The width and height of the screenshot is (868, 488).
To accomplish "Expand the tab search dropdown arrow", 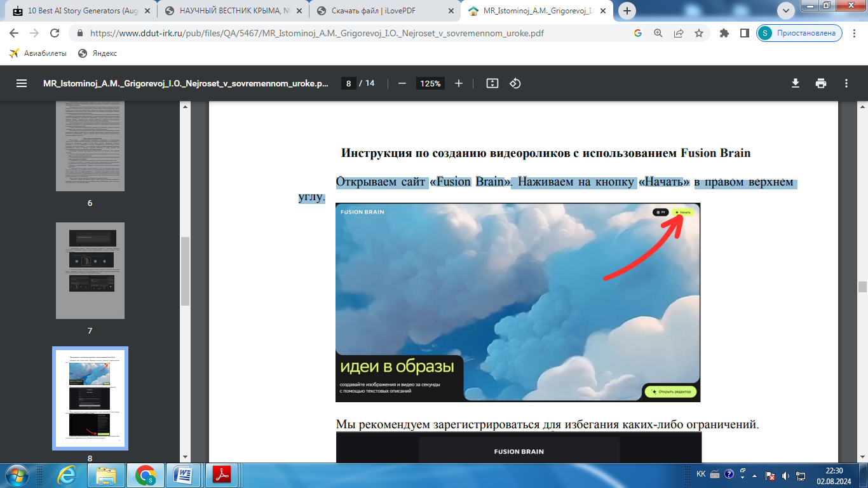I will tap(786, 11).
